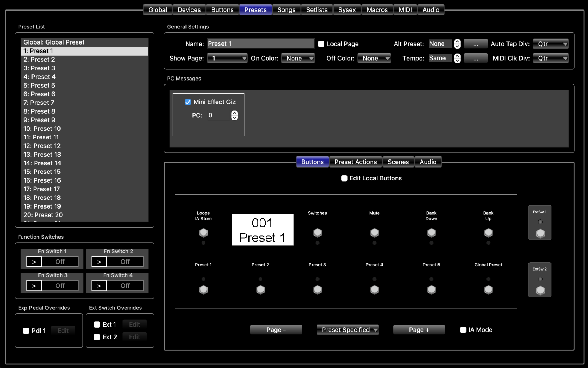
Task: Open the lower Audio sub-tab
Action: [x=428, y=162]
